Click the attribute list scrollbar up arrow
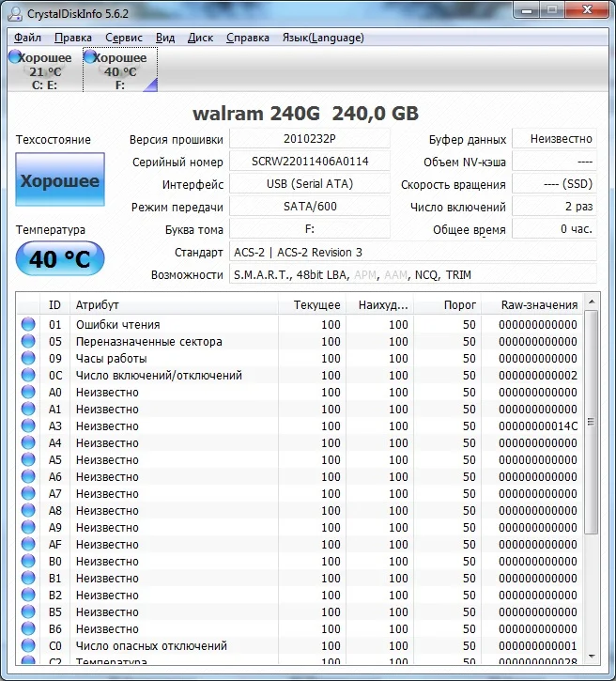 coord(592,302)
